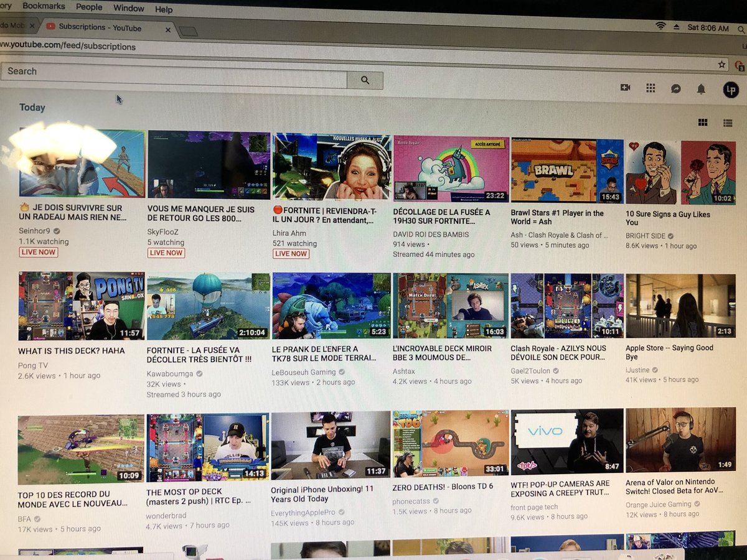This screenshot has height=560, width=747.
Task: Click the eject icon in menu bar
Action: pyautogui.click(x=677, y=27)
